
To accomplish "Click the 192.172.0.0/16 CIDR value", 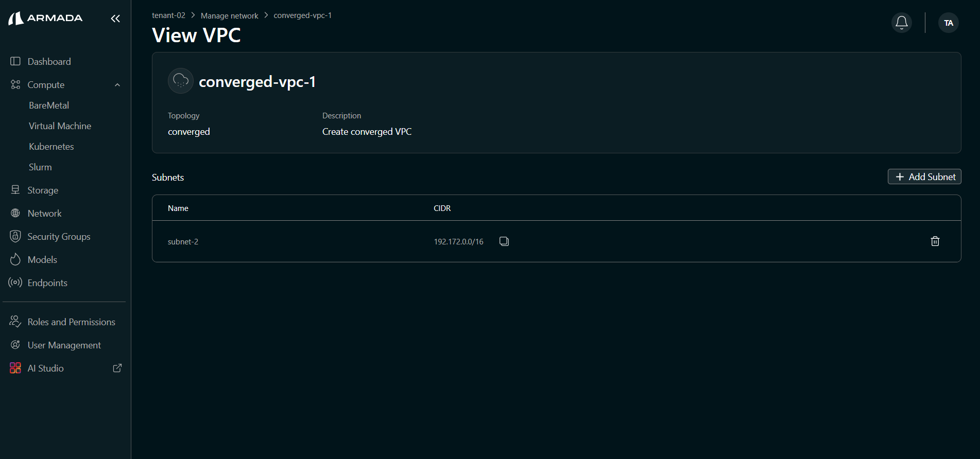I will click(x=458, y=241).
